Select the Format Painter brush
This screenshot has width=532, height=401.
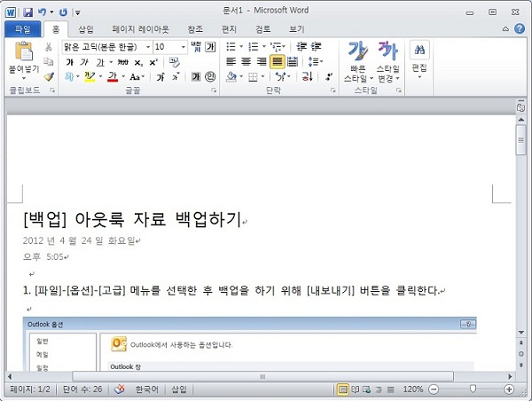[49, 76]
